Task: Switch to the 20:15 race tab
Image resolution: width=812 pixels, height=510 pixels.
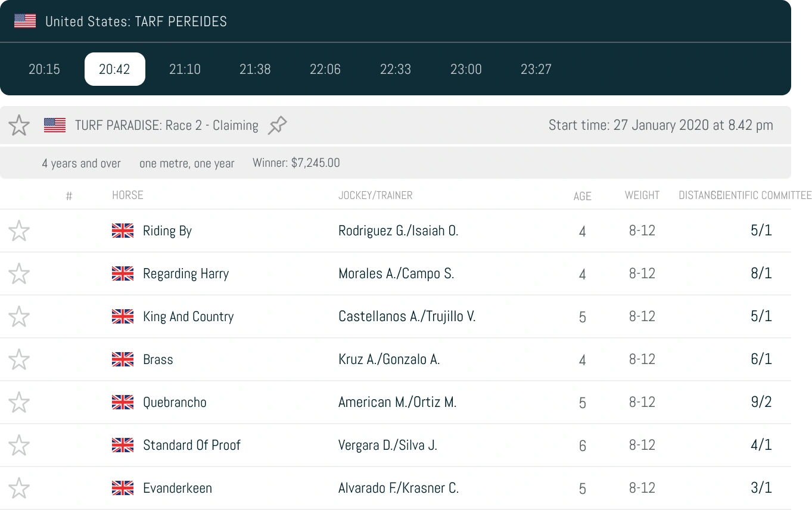Action: coord(45,69)
